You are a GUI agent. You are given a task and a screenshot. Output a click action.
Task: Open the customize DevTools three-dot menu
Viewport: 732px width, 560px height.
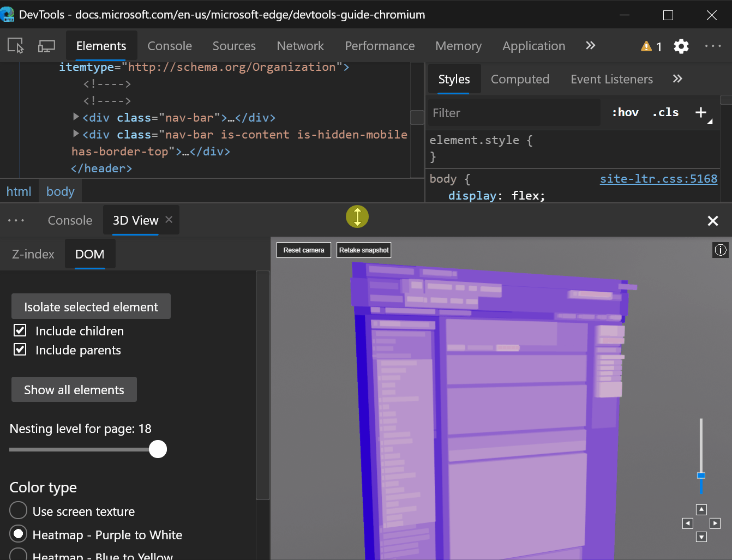pos(713,46)
